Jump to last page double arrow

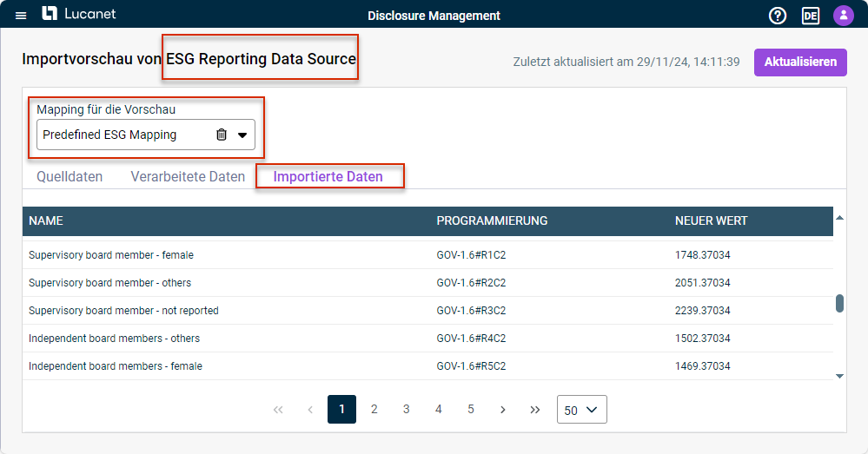pos(534,410)
